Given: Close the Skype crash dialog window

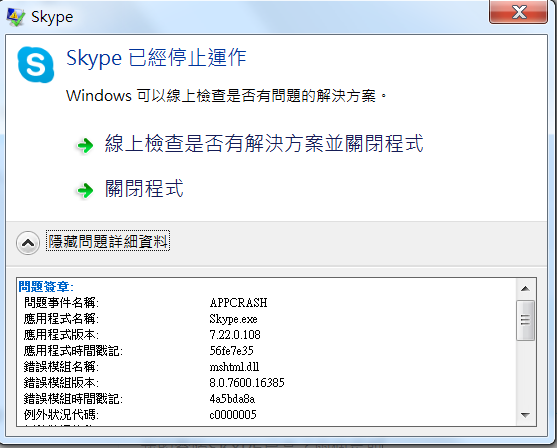Looking at the screenshot, I should tap(518, 12).
